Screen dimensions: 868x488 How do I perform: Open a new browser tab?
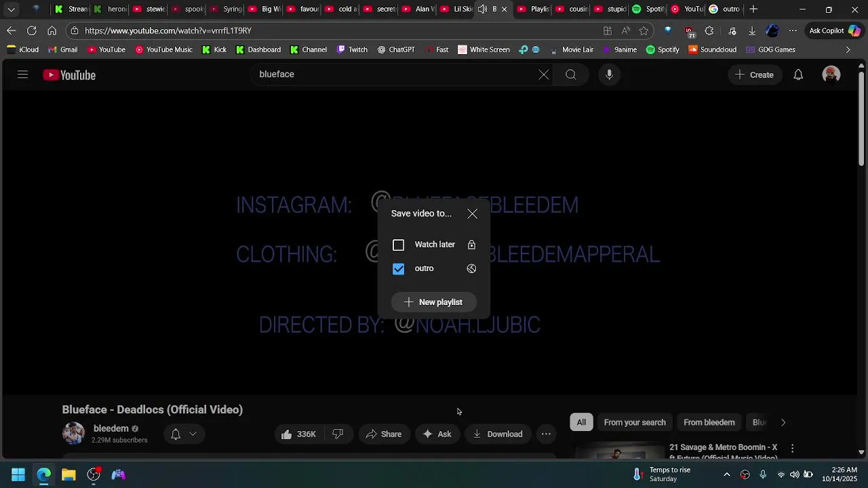(x=753, y=9)
